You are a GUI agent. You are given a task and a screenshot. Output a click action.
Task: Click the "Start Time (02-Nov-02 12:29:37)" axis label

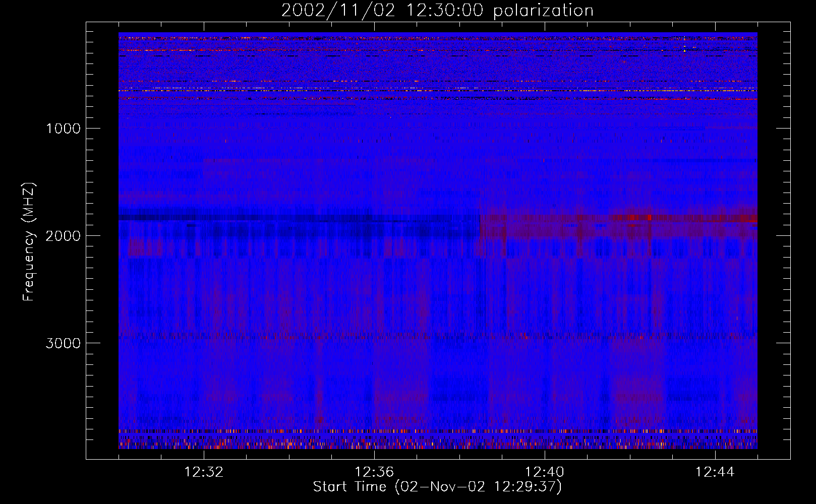437,487
